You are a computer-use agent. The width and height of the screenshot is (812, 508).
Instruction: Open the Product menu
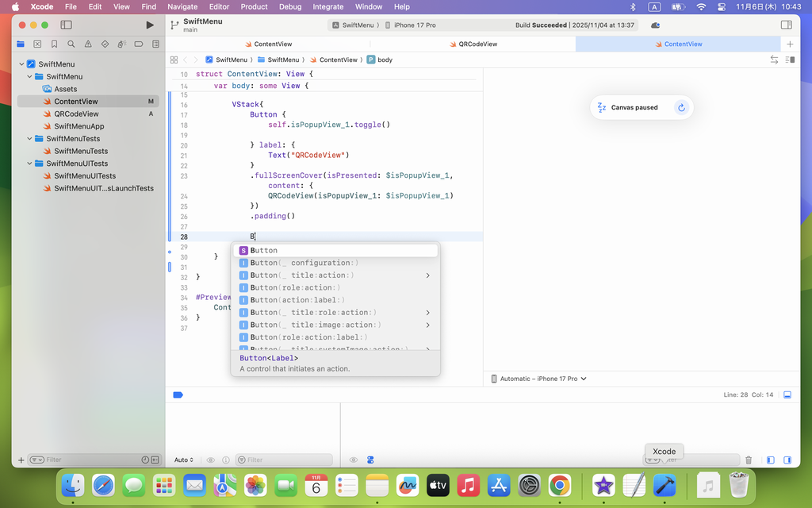(x=254, y=6)
